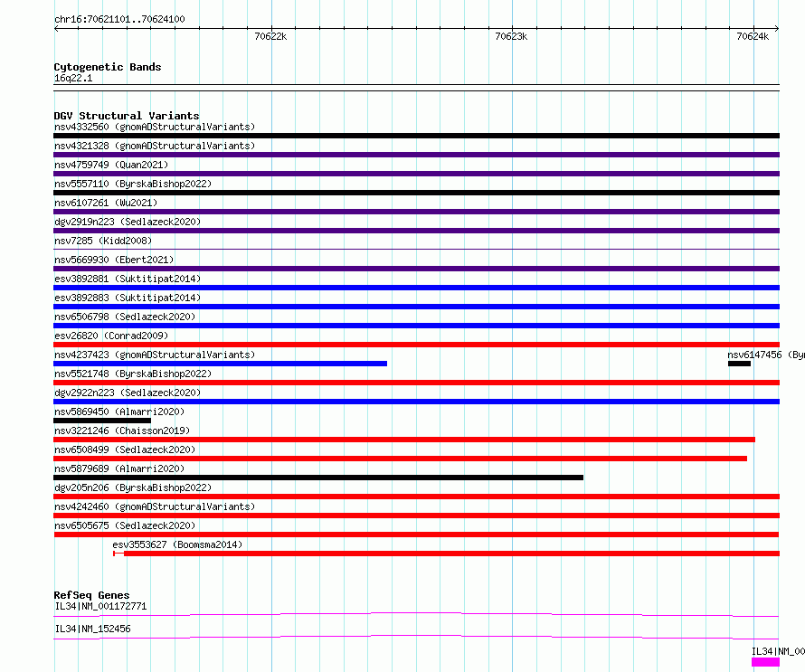Image resolution: width=805 pixels, height=672 pixels.
Task: Click the chr16:70621101..70624100 coordinates
Action: pyautogui.click(x=119, y=20)
